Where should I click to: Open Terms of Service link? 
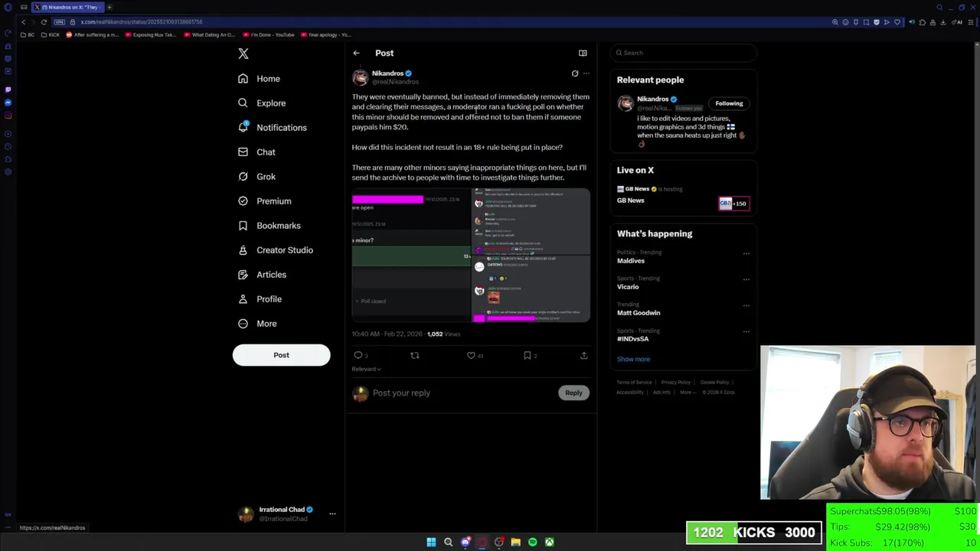pyautogui.click(x=635, y=382)
